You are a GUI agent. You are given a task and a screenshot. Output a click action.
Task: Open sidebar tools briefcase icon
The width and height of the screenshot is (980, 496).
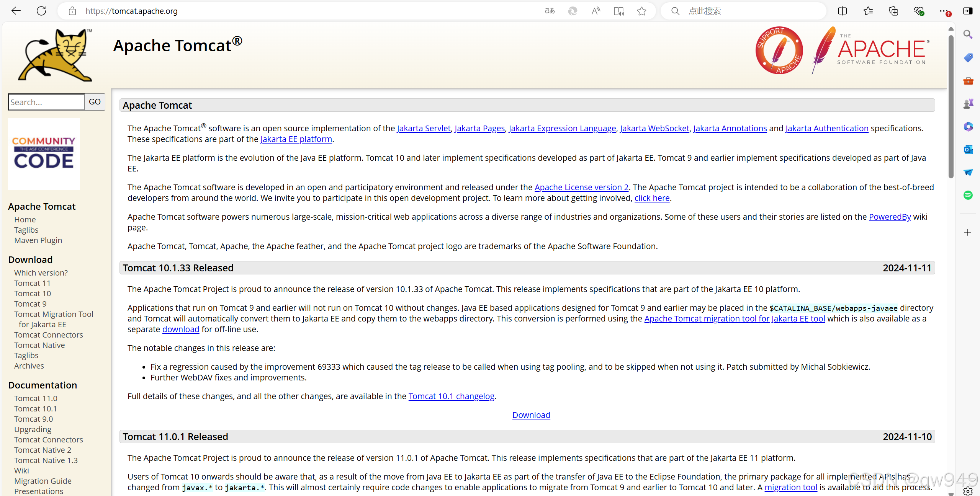(x=968, y=81)
